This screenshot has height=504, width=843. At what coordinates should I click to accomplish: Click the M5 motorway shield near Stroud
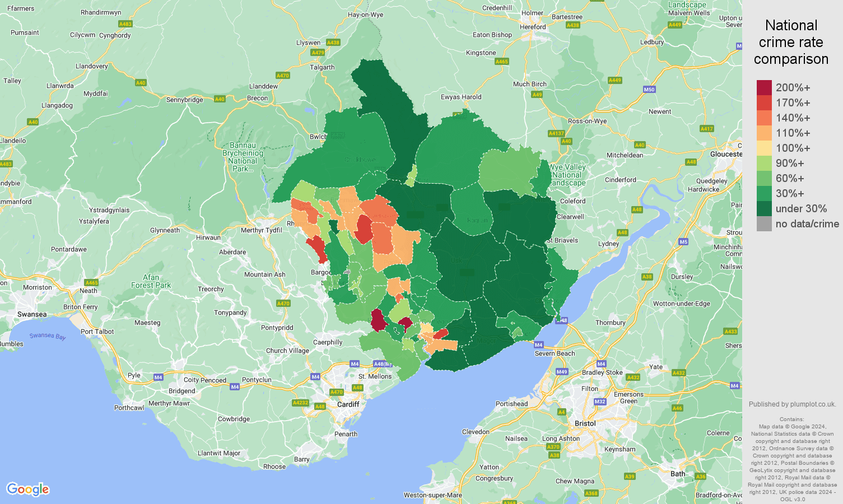(x=683, y=242)
